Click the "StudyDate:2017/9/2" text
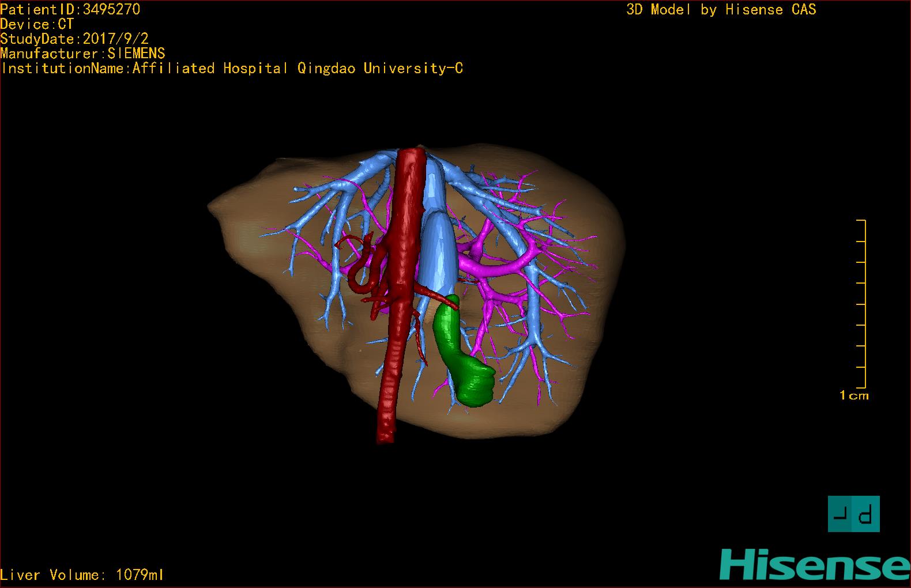The height and width of the screenshot is (588, 911). tap(74, 39)
